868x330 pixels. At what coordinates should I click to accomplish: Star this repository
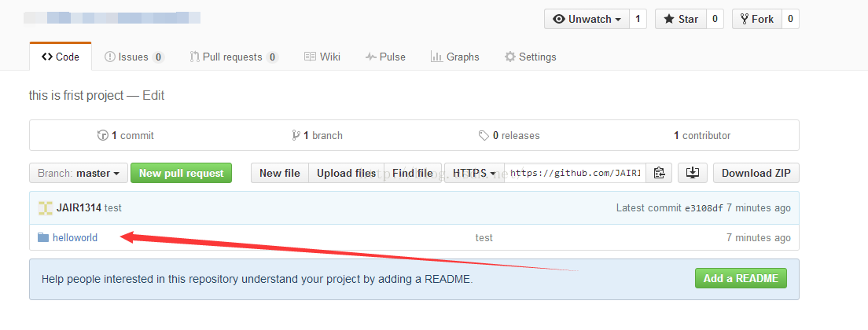[680, 19]
